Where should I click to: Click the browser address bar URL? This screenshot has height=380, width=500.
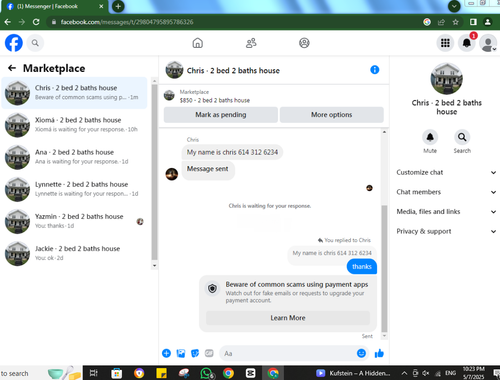coord(127,22)
